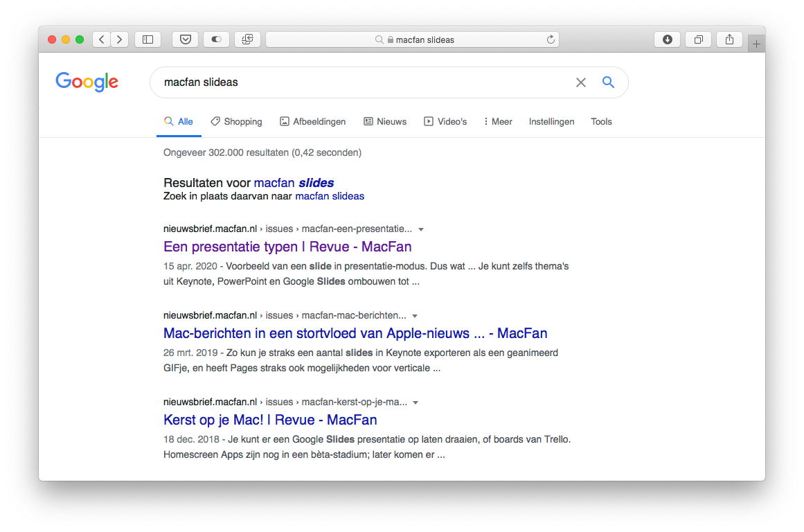Click the 'Ongeveer 302.000 resultaten' text
The height and width of the screenshot is (532, 804).
click(262, 153)
